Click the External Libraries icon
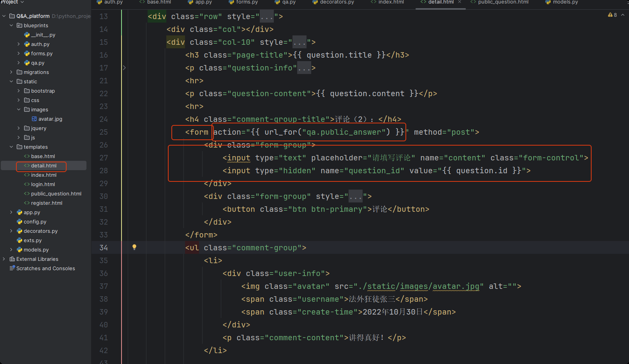Viewport: 629px width, 364px height. [x=12, y=259]
